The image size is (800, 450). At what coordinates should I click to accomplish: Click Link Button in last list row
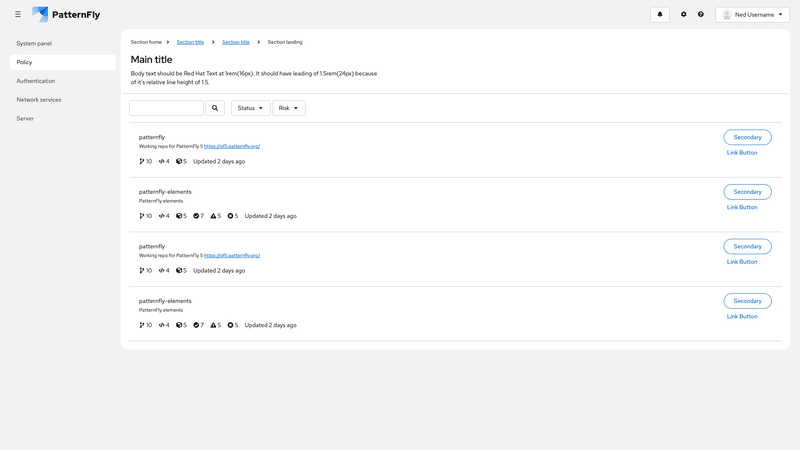pyautogui.click(x=742, y=317)
